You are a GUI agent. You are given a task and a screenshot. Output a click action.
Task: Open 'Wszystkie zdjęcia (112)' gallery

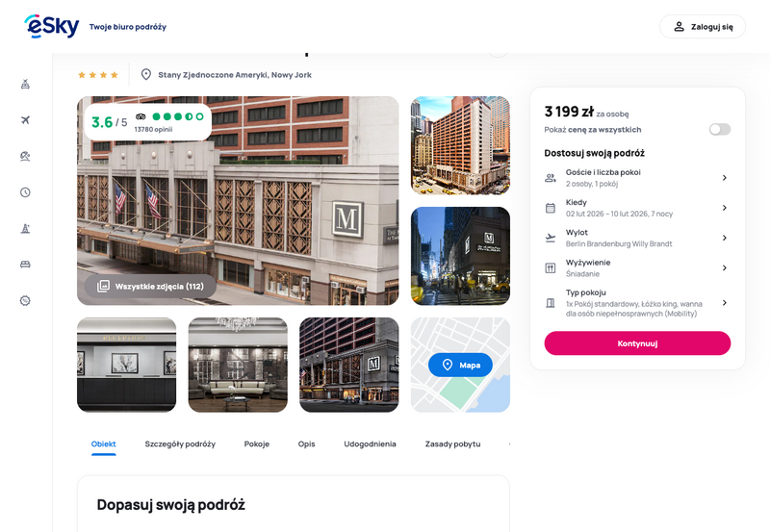click(150, 286)
